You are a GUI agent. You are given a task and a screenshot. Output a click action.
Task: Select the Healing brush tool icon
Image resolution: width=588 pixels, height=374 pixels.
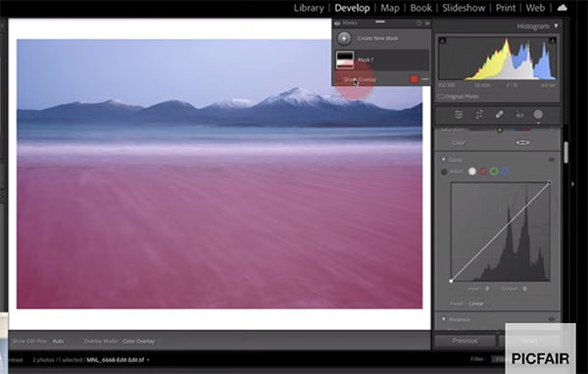tap(499, 115)
